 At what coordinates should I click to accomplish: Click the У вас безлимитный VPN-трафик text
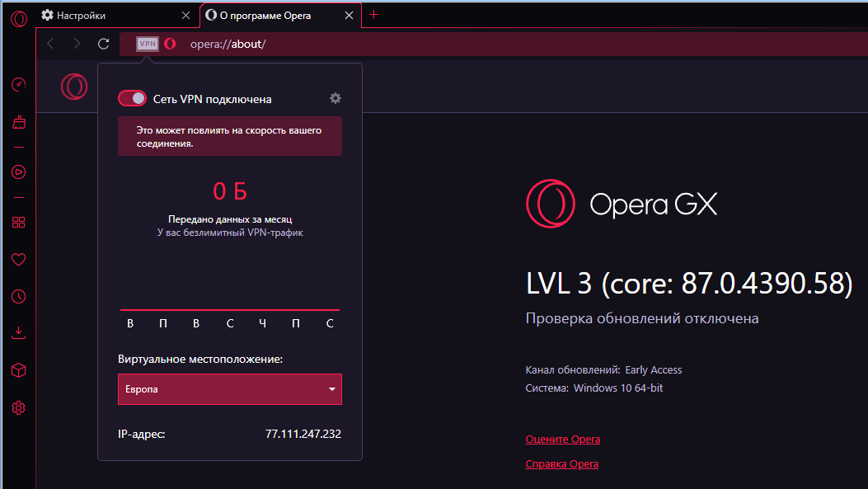point(230,233)
